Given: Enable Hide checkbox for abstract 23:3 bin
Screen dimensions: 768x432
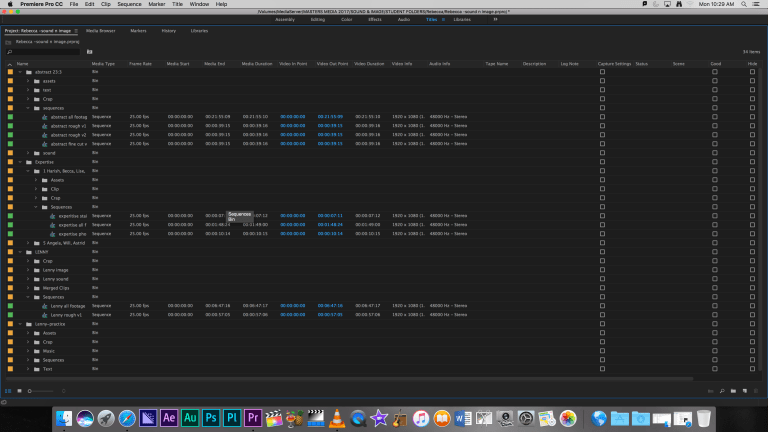Looking at the screenshot, I should click(752, 72).
